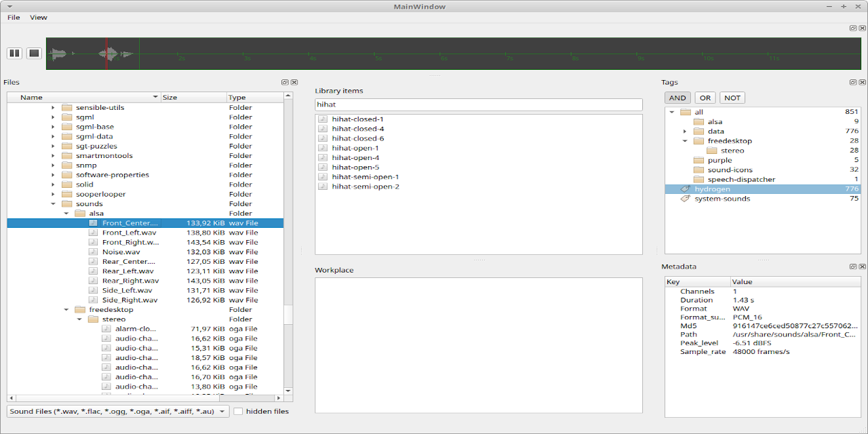Viewport: 868px width, 434px height.
Task: Sort files by the Size column header
Action: [x=193, y=97]
